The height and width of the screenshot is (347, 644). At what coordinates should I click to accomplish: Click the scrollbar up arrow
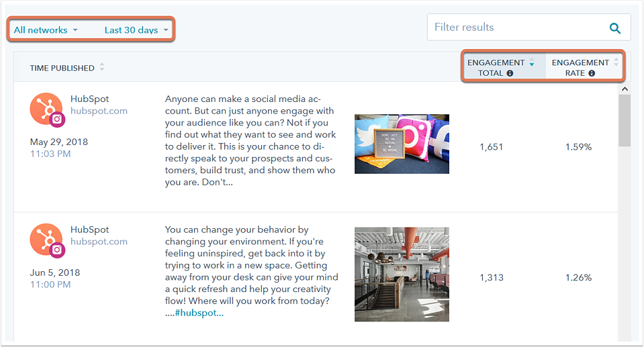coord(625,89)
